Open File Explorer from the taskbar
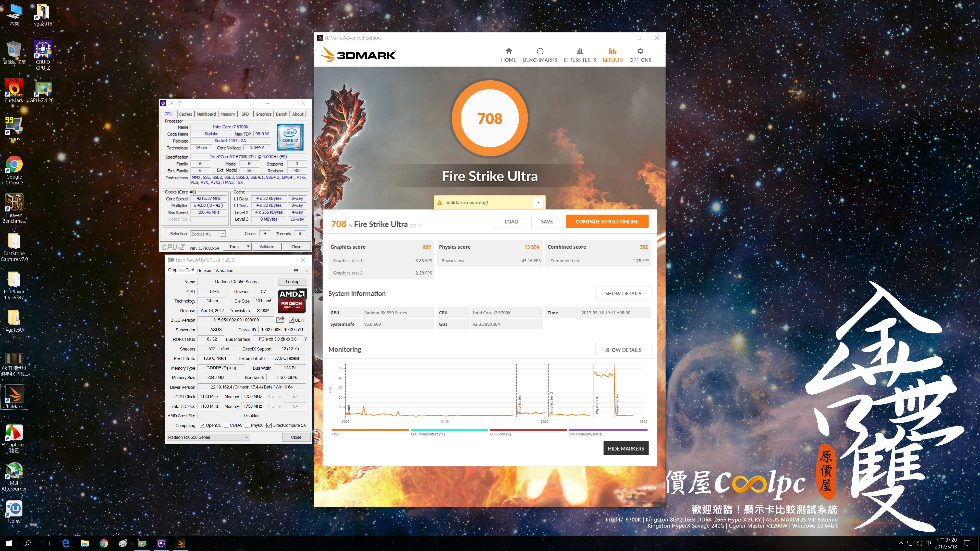This screenshot has width=980, height=551. [84, 543]
